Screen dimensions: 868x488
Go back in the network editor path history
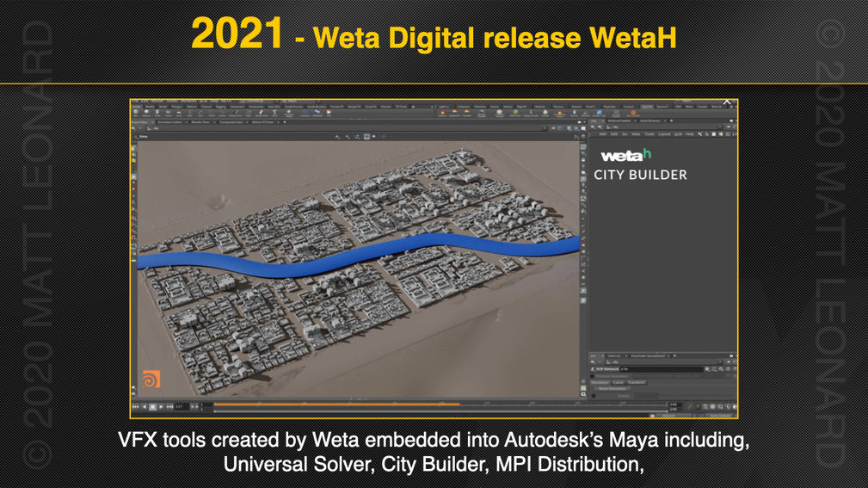[x=593, y=127]
